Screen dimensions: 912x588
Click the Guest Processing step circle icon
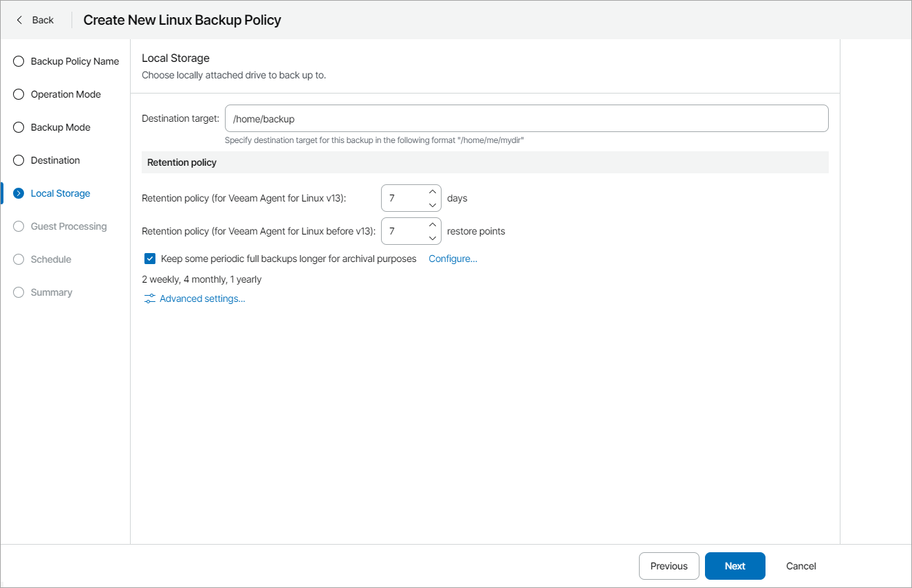pyautogui.click(x=18, y=226)
